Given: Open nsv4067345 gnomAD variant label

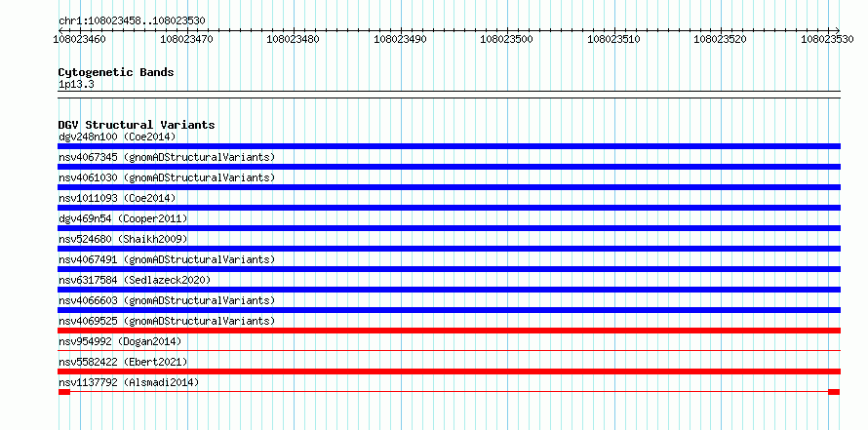Looking at the screenshot, I should point(167,157).
